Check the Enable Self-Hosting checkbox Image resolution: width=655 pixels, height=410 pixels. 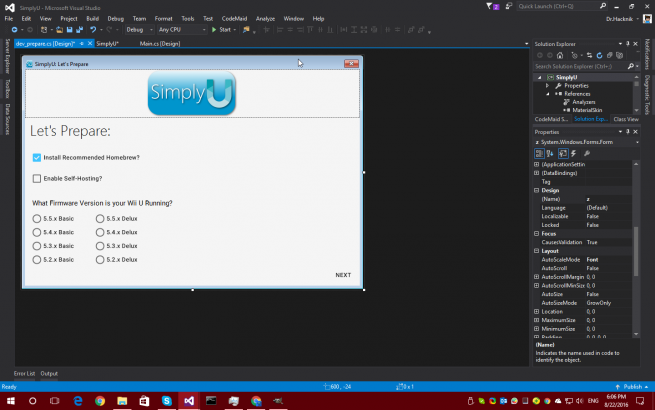pyautogui.click(x=37, y=178)
